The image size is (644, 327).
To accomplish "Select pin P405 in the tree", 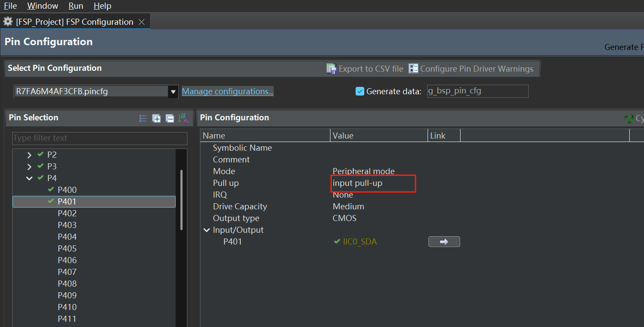I will point(67,248).
